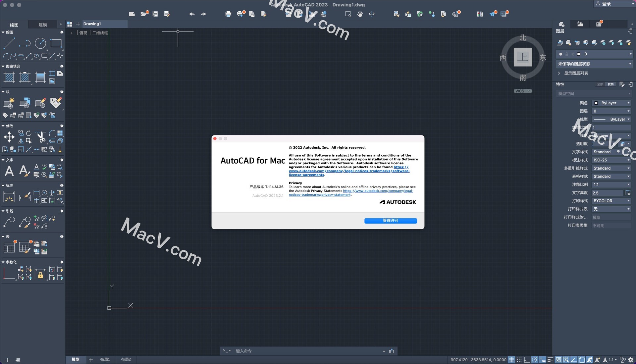Select the Polyline drawing tool
Screen dimensions: 636x364
point(25,43)
